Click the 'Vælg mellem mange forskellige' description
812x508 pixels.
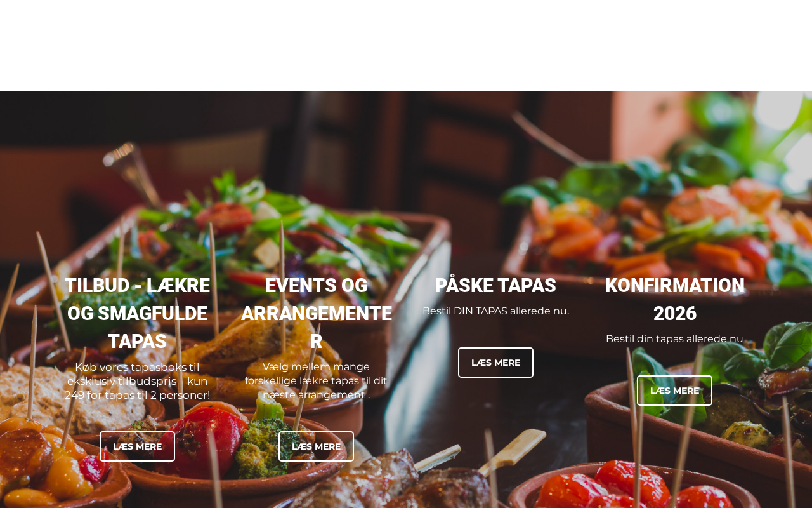(x=316, y=381)
